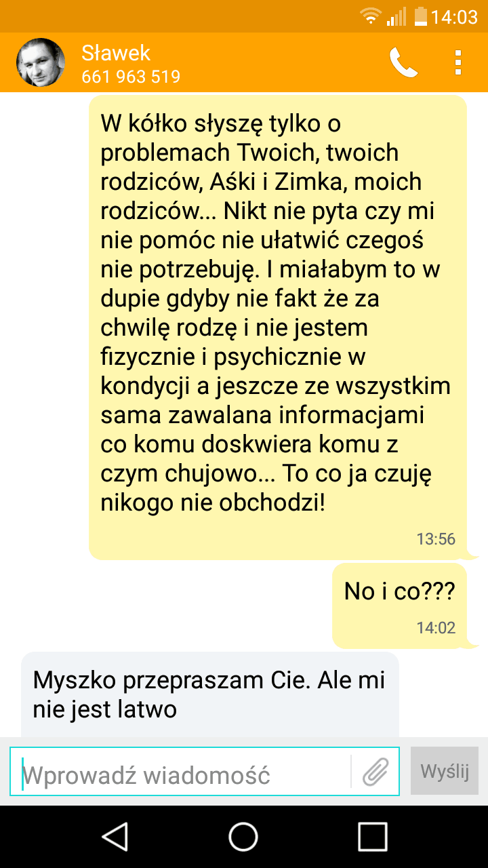Tap the Wi-Fi status bar icon
The image size is (488, 868).
coord(371,16)
